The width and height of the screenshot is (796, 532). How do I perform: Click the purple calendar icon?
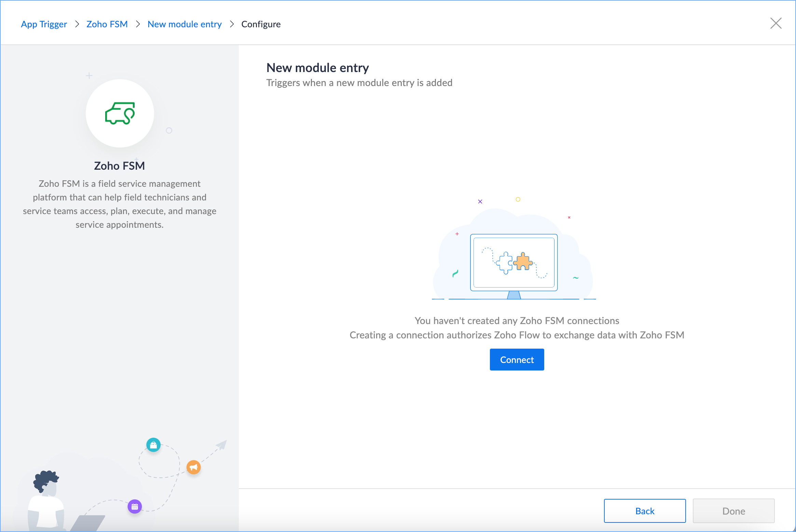135,506
